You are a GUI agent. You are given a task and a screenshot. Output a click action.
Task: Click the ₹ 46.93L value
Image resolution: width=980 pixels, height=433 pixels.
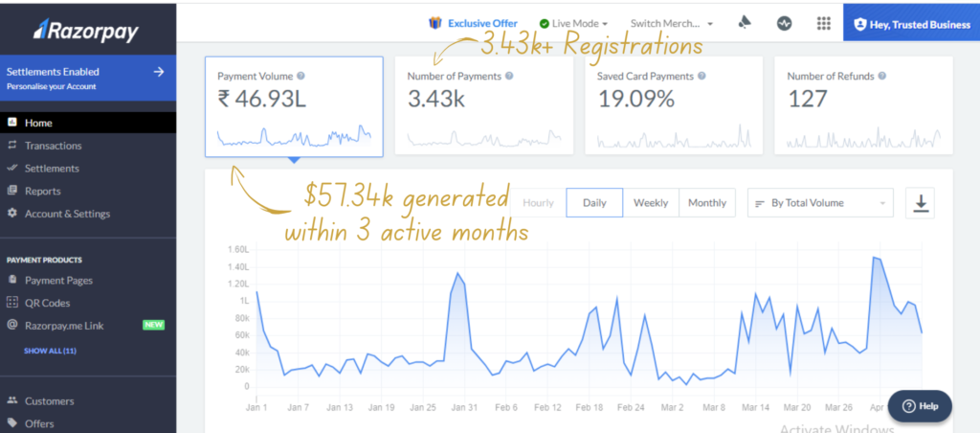262,99
